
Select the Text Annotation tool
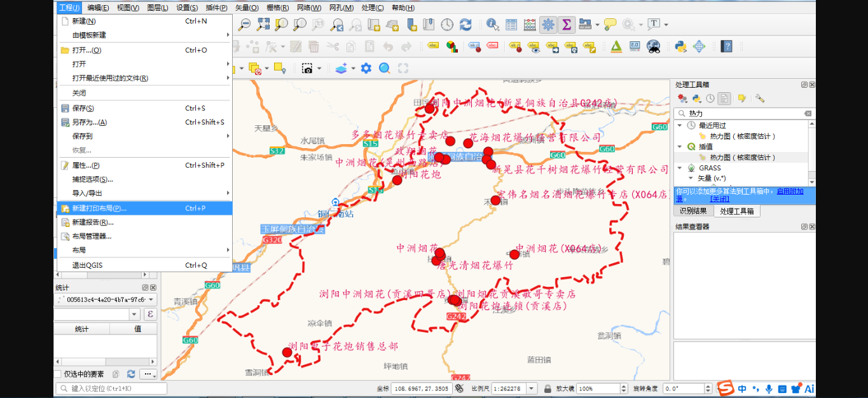[654, 25]
